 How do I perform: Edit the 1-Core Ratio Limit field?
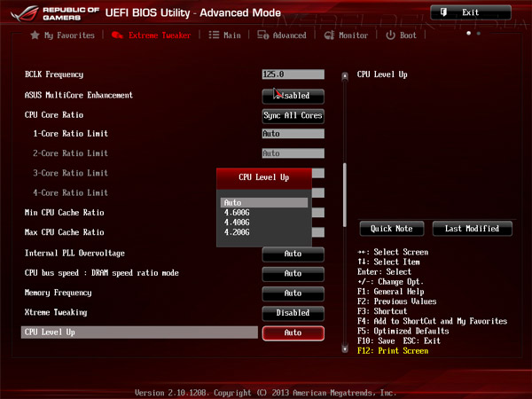point(293,134)
